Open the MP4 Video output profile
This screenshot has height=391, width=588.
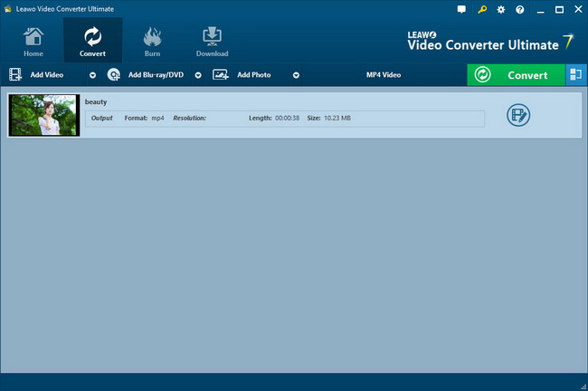383,75
